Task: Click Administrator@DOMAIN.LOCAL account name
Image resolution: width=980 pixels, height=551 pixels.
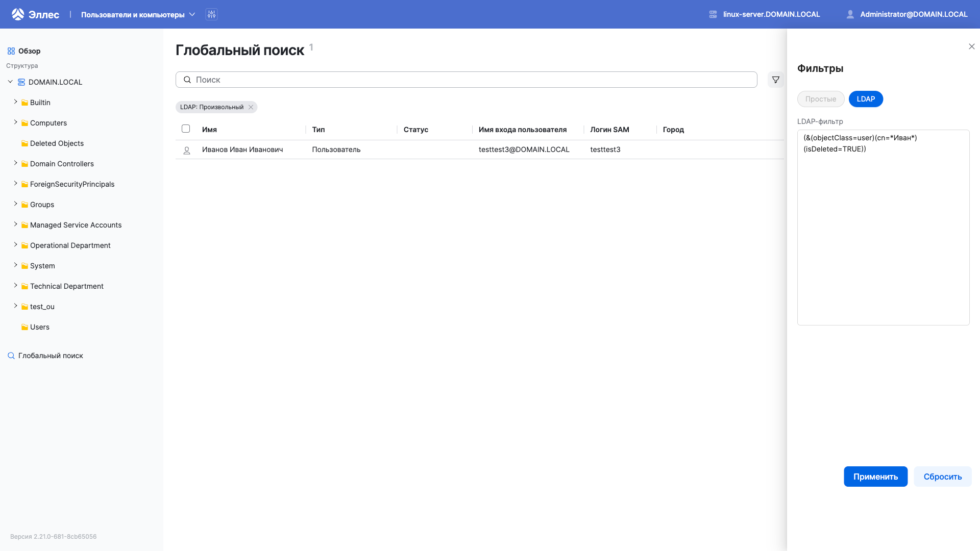Action: point(914,14)
